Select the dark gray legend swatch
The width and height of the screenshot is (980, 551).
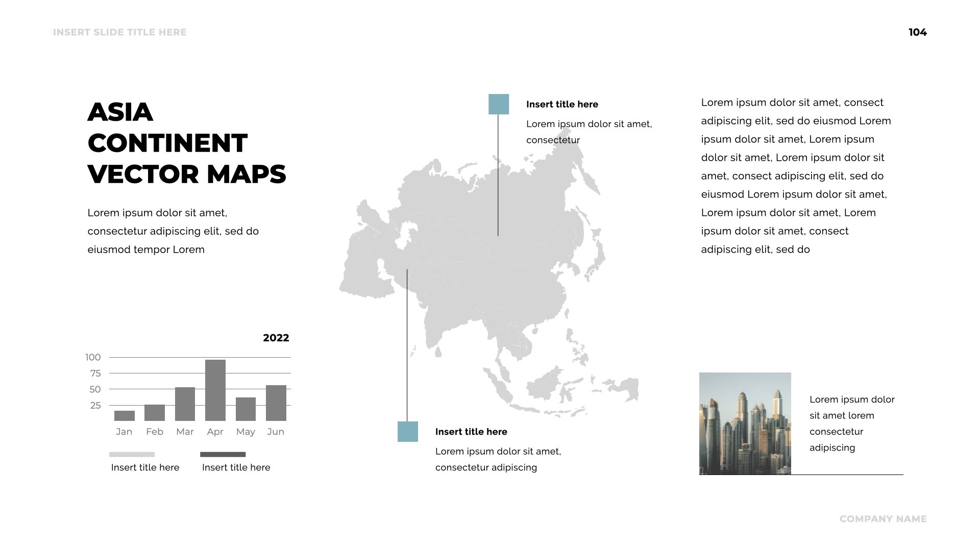point(223,454)
